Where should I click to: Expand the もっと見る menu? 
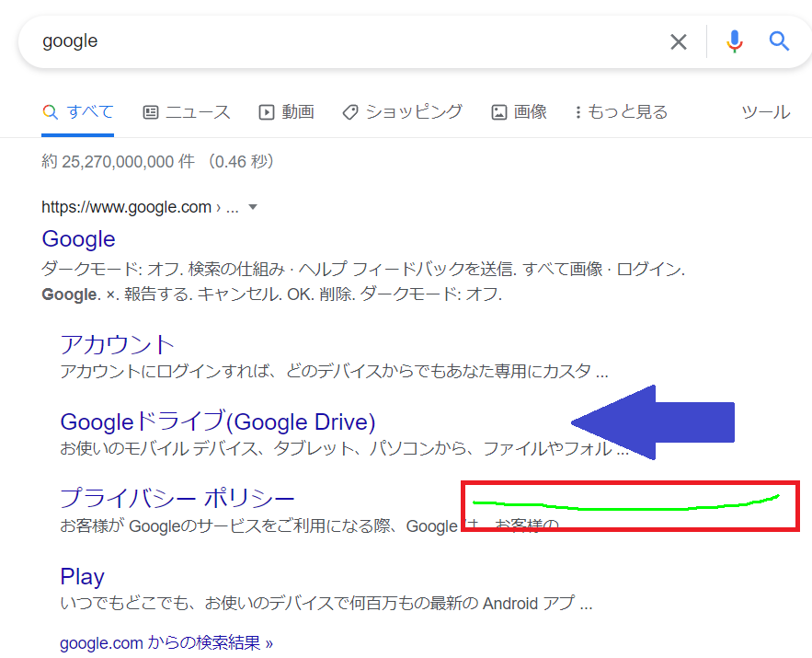point(622,112)
